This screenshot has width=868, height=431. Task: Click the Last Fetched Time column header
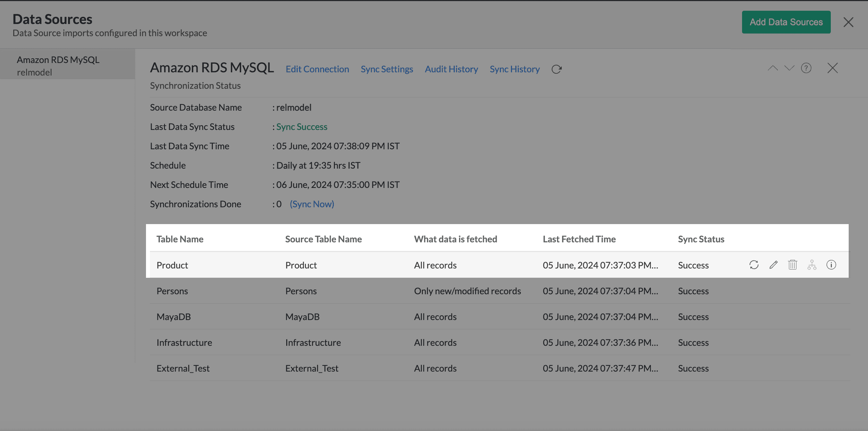coord(579,239)
